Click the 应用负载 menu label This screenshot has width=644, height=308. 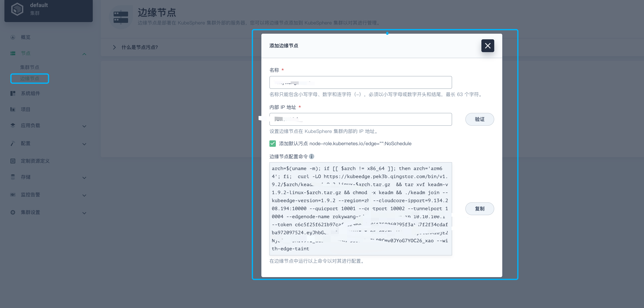tap(30, 125)
